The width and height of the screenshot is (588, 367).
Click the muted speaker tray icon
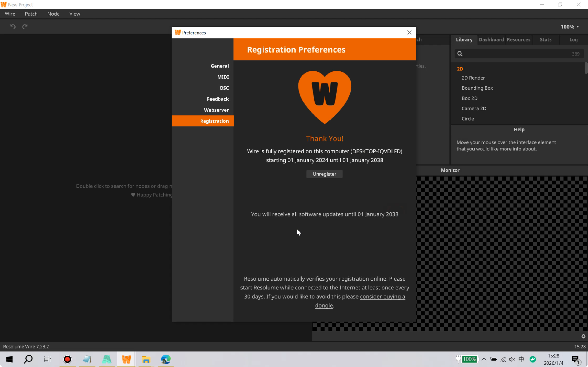(x=512, y=359)
